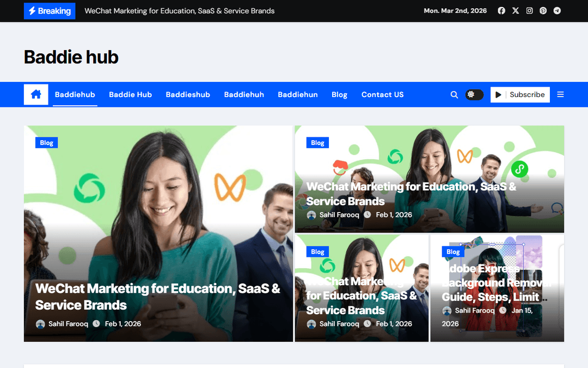Click clock icon on Adobe Express card
Viewport: 588px width, 368px height.
tap(503, 310)
